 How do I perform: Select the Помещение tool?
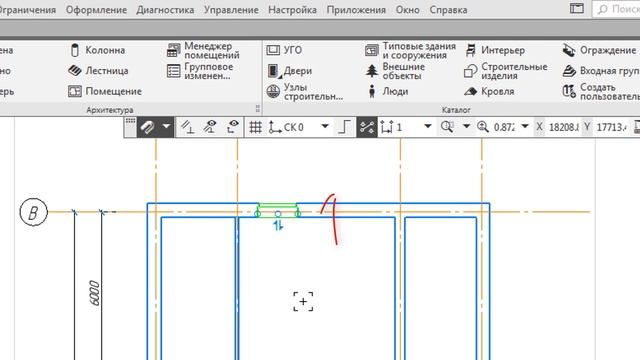[105, 91]
